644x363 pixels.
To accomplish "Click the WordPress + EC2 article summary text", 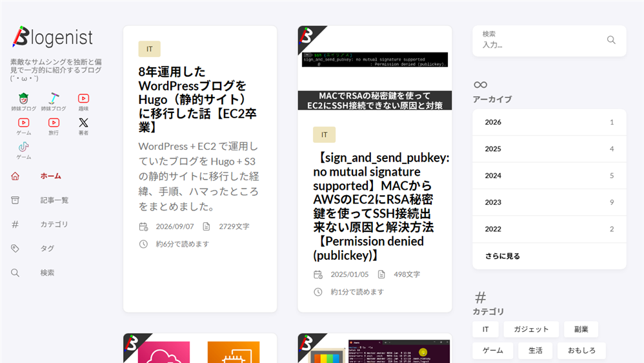I will pos(199,176).
